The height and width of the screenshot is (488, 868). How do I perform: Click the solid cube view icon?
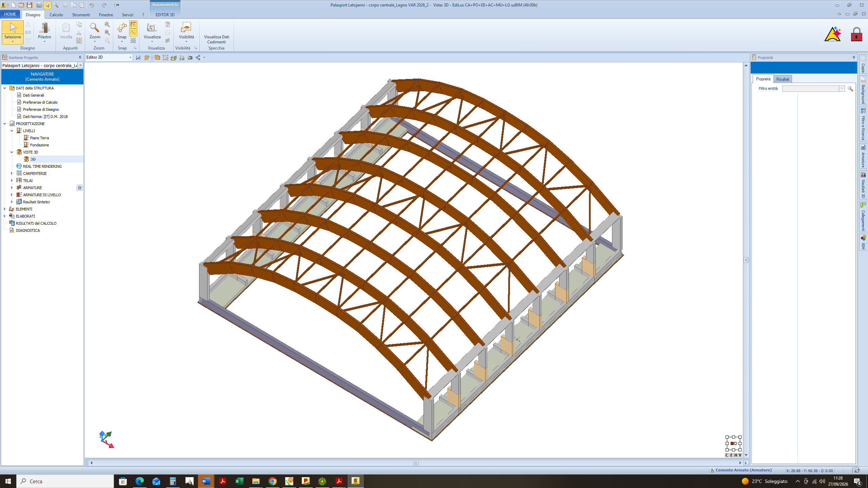click(157, 58)
